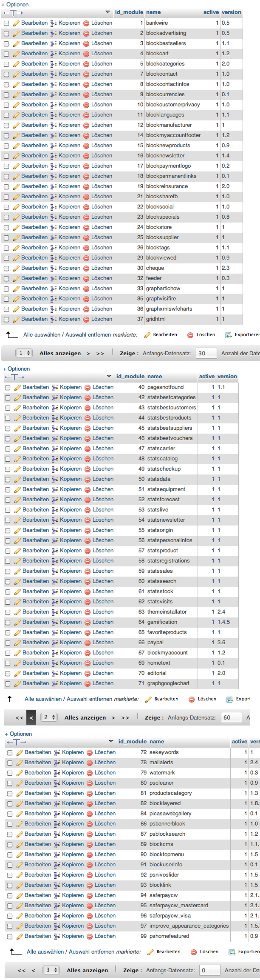The image size is (260, 980).
Task: Click Exportieren below the first table
Action: click(x=243, y=335)
